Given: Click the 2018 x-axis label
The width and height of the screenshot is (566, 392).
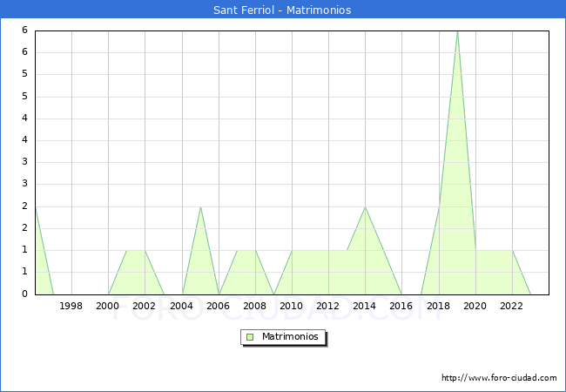Looking at the screenshot, I should [x=438, y=306].
